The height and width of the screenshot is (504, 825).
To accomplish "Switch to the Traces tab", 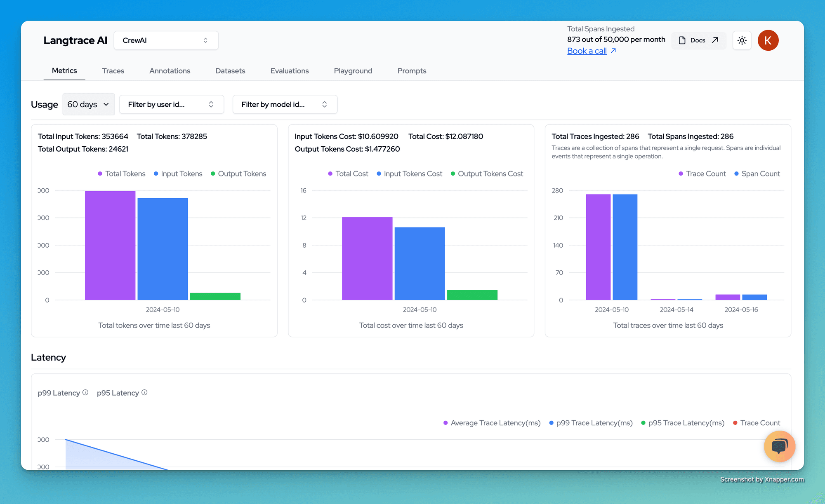I will 113,71.
